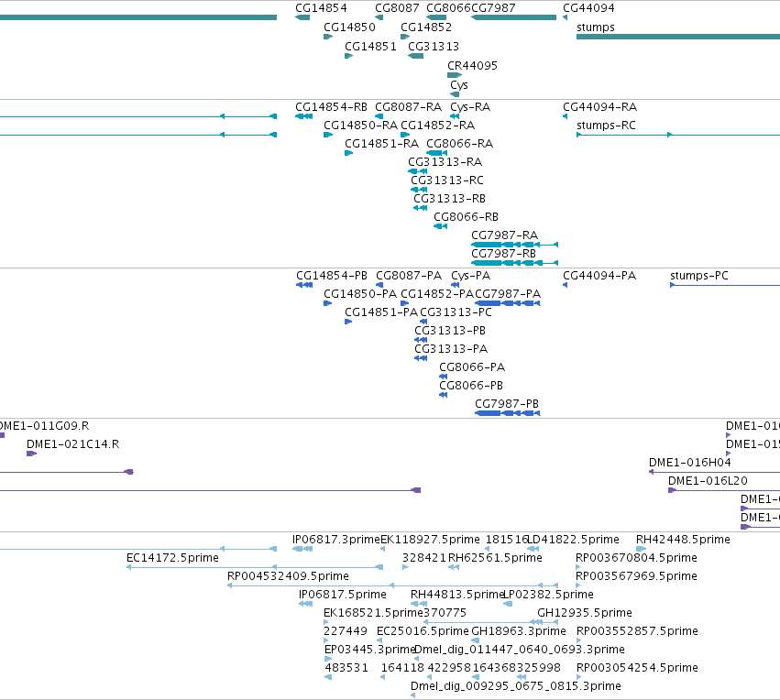The image size is (780, 700).
Task: Click EST RP003567969.5prime
Action: click(x=636, y=576)
